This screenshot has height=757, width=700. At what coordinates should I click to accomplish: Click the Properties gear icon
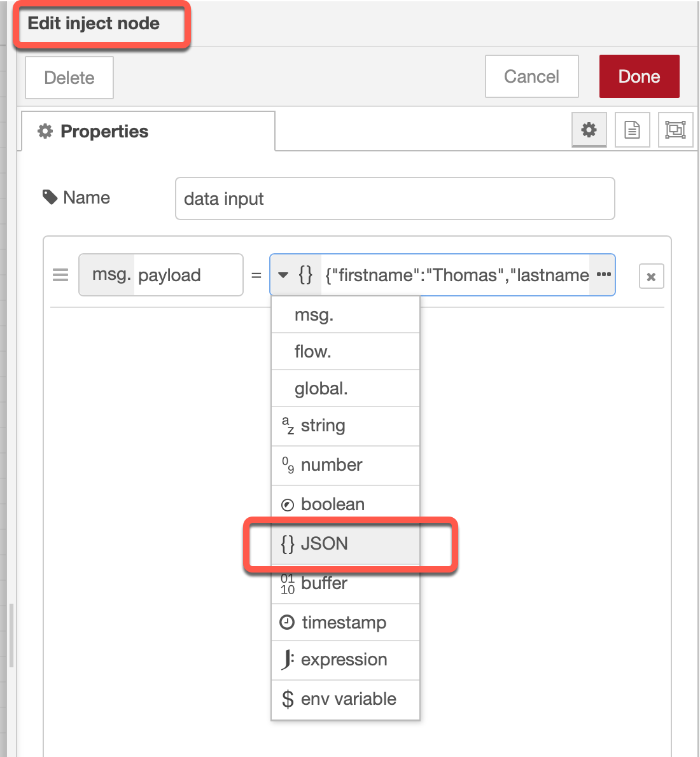coord(589,130)
